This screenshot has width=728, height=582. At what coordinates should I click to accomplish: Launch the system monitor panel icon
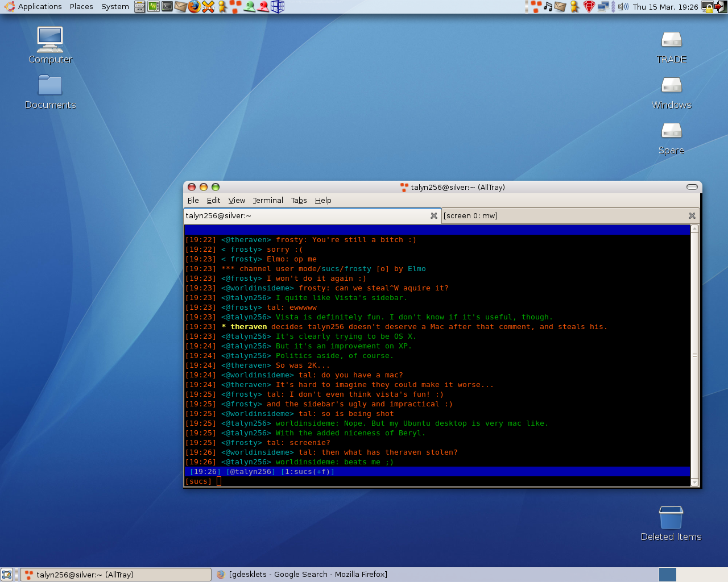tap(153, 7)
